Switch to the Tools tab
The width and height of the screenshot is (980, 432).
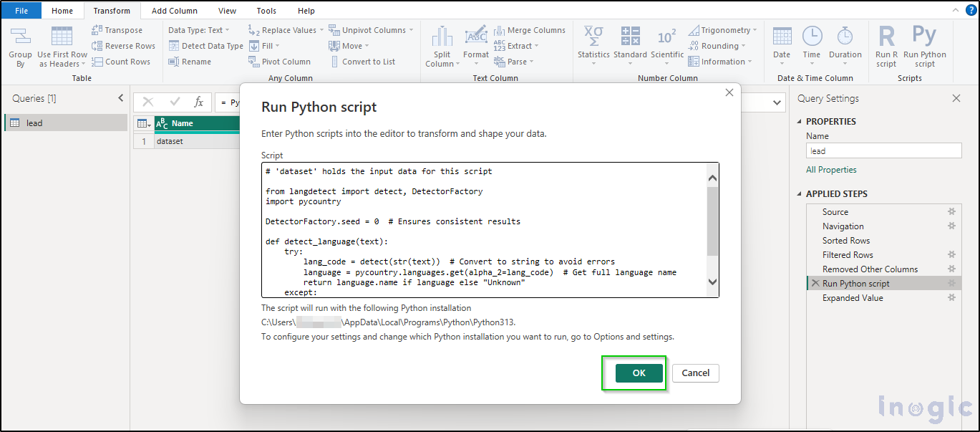click(x=266, y=11)
